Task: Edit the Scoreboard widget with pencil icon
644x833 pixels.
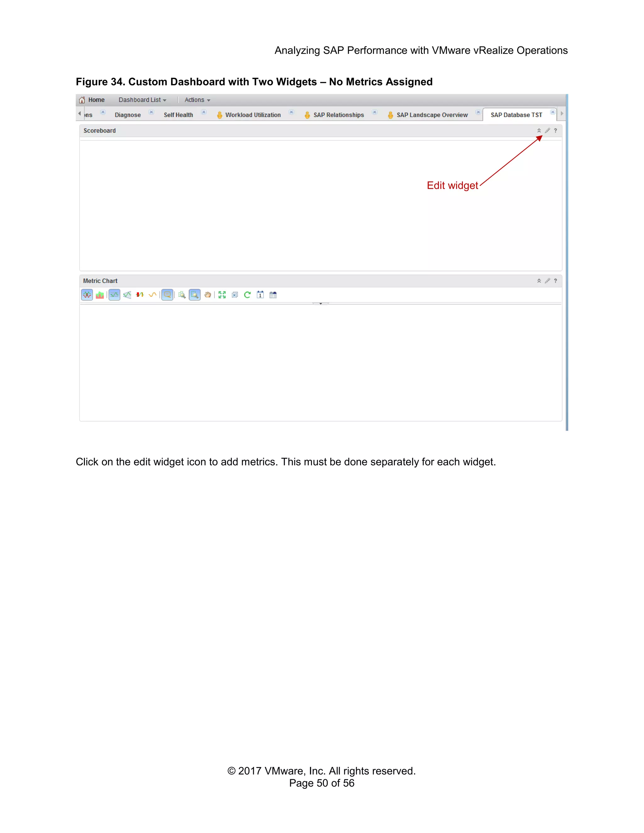Action: (547, 130)
